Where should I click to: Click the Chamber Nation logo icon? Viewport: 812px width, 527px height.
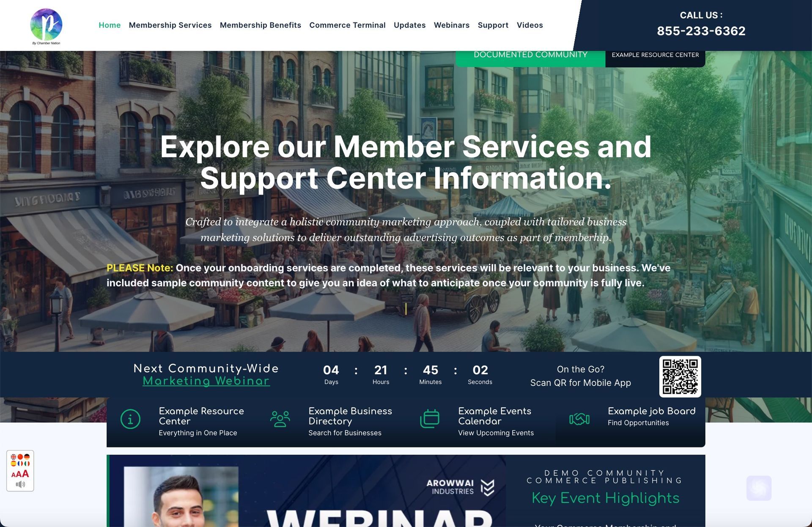[46, 25]
